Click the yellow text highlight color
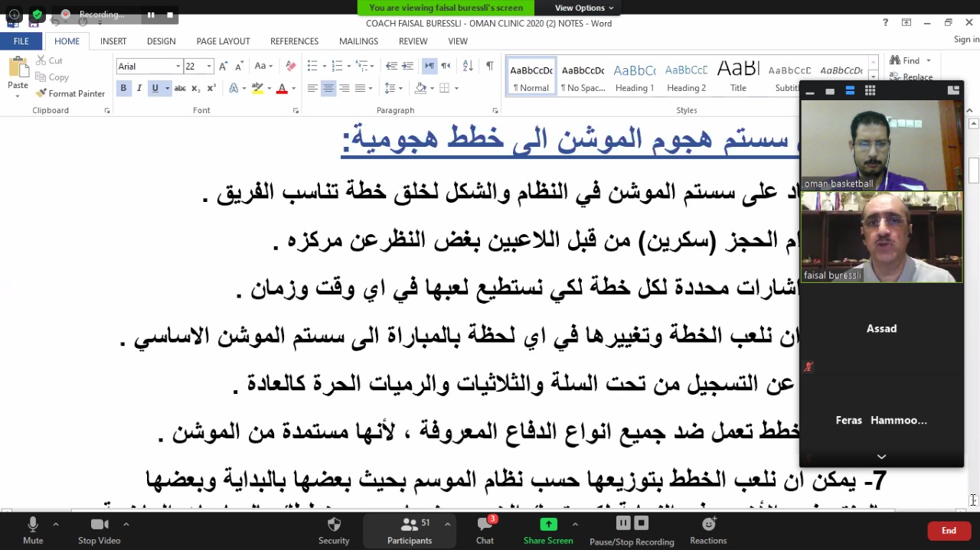Screen dimensions: 980x550 (x=257, y=89)
